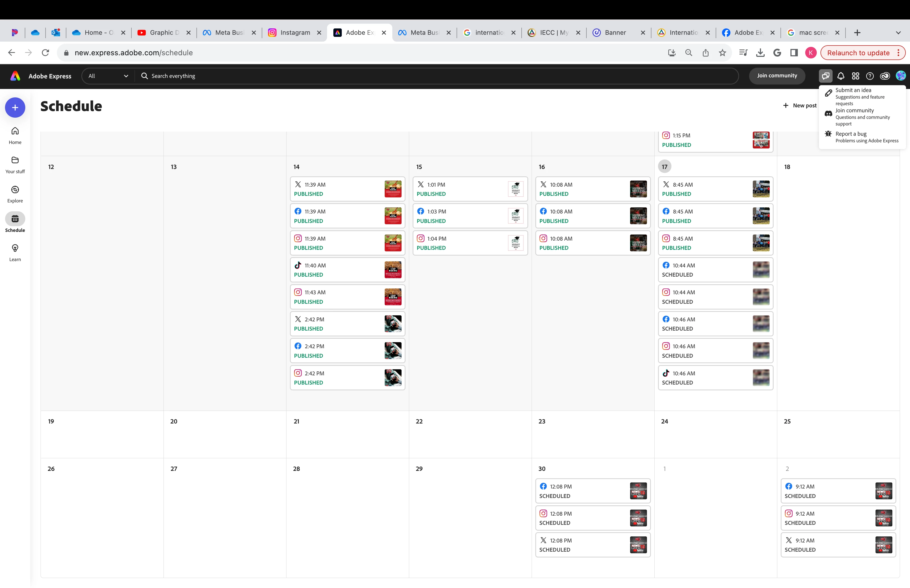Viewport: 910px width, 588px height.
Task: Open Your stuff folder icon
Action: click(x=15, y=160)
